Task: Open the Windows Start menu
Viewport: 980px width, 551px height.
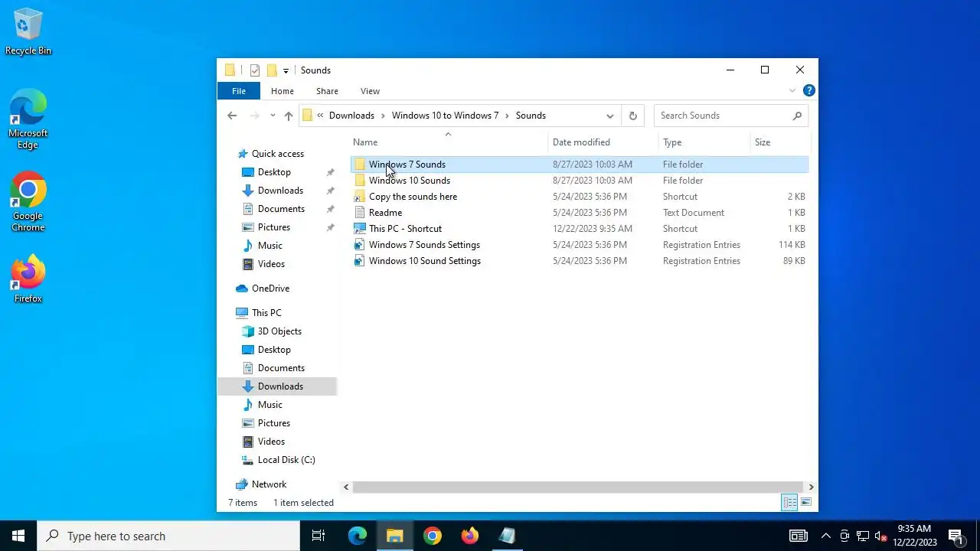Action: pyautogui.click(x=18, y=536)
